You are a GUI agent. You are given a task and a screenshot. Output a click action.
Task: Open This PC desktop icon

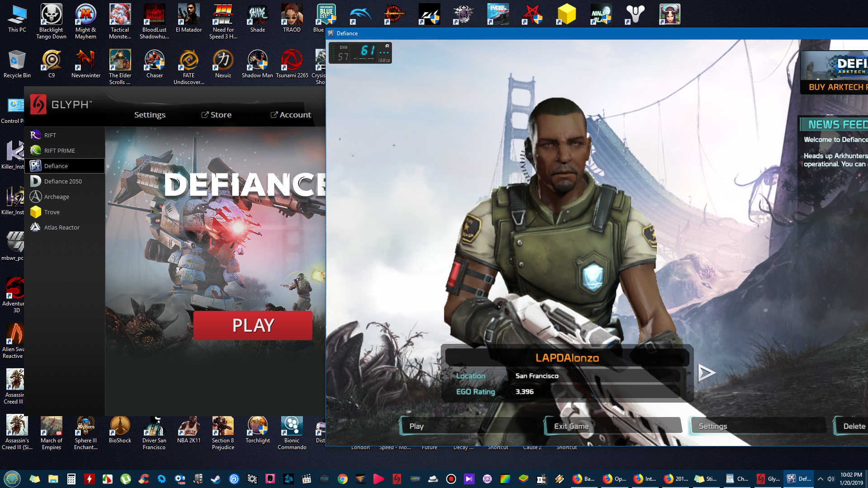pos(17,19)
